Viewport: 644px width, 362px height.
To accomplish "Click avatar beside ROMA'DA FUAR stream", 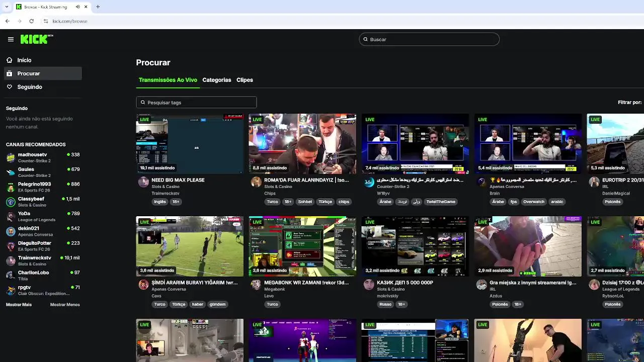I will [256, 182].
